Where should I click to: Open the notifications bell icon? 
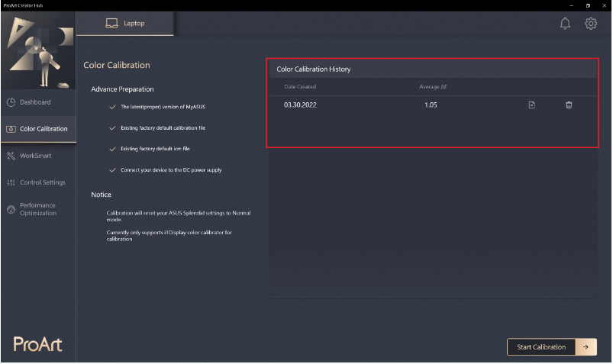pos(564,24)
